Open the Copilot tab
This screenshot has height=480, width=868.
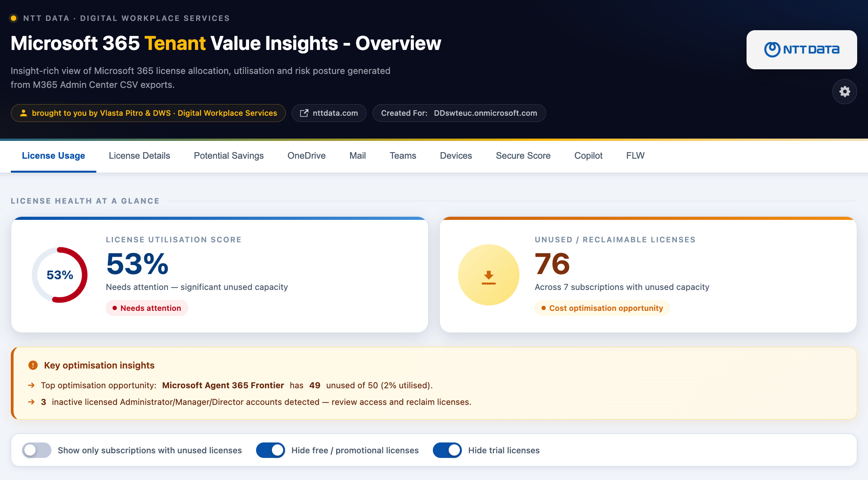tap(588, 156)
